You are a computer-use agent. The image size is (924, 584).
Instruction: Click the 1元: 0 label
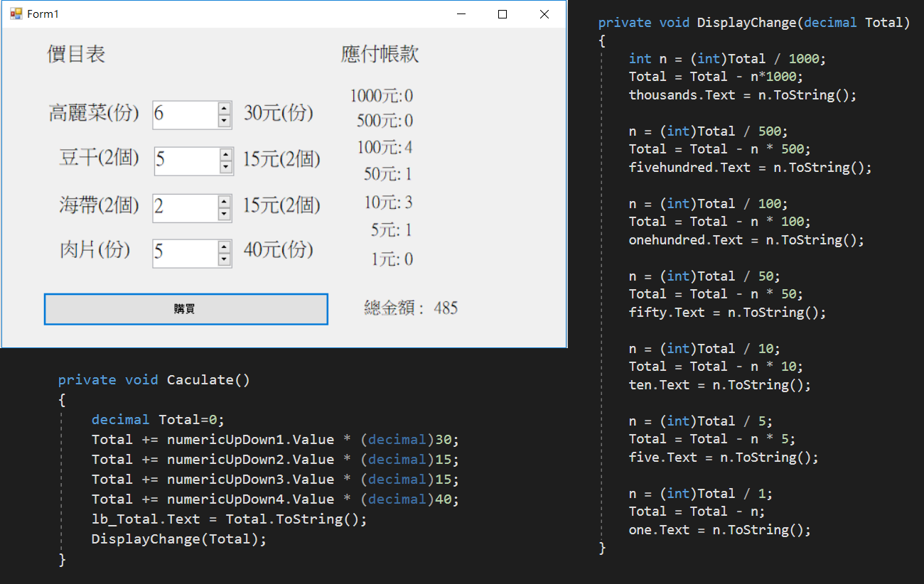pyautogui.click(x=392, y=259)
